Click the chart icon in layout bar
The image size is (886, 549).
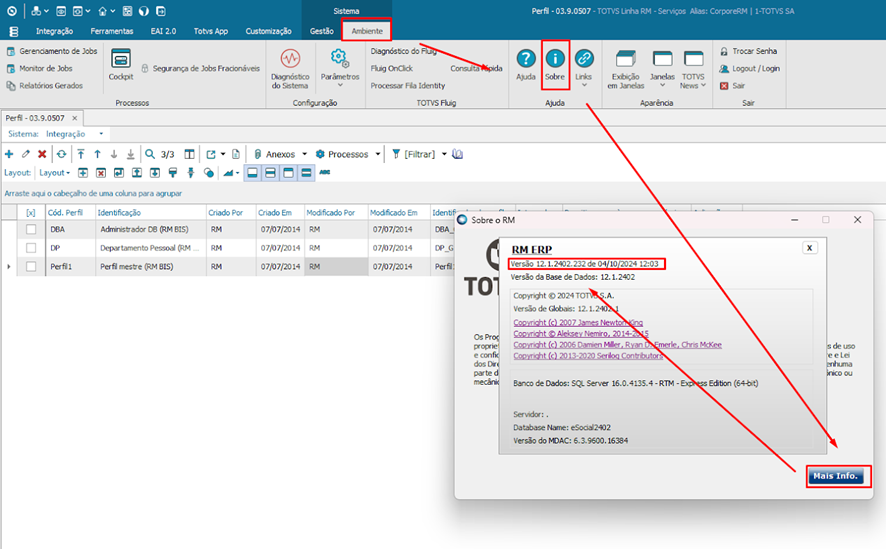[x=228, y=173]
